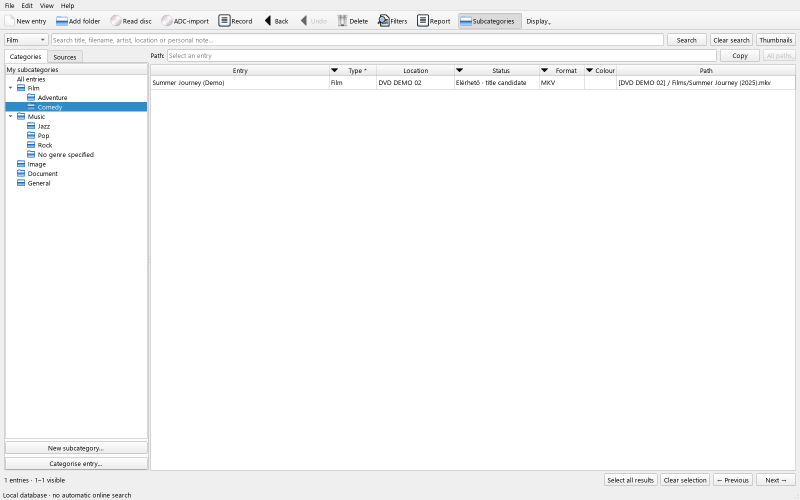Viewport: 800px width, 500px height.
Task: Open the Film type combo box
Action: (26, 40)
